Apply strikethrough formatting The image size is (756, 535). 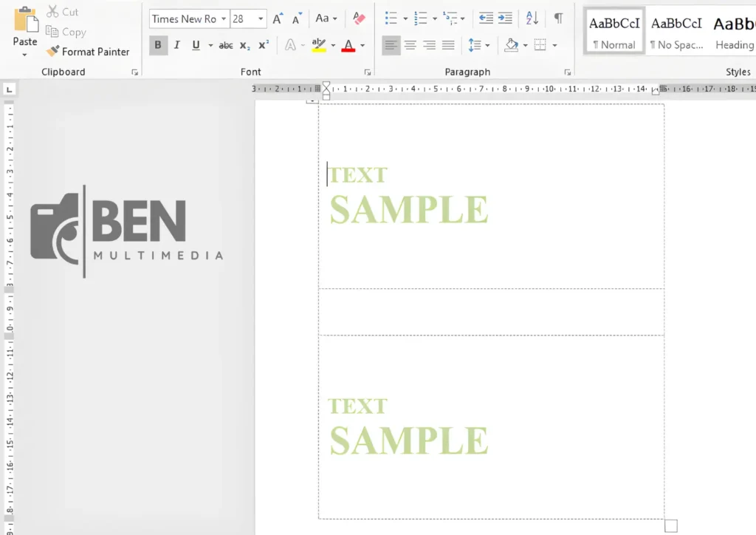click(225, 45)
